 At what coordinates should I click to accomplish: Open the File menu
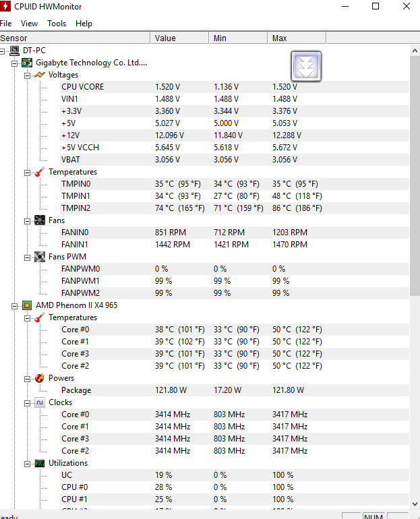6,23
